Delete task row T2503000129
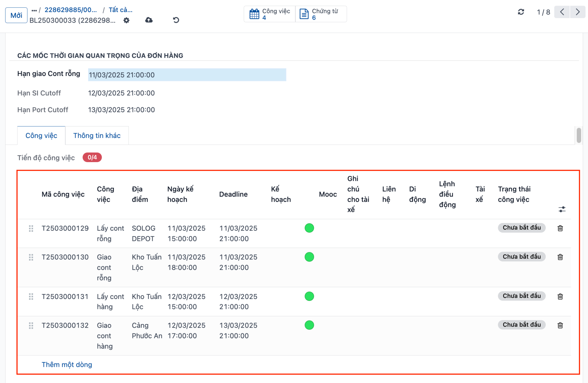Screen dimensions: 588x383 point(560,228)
